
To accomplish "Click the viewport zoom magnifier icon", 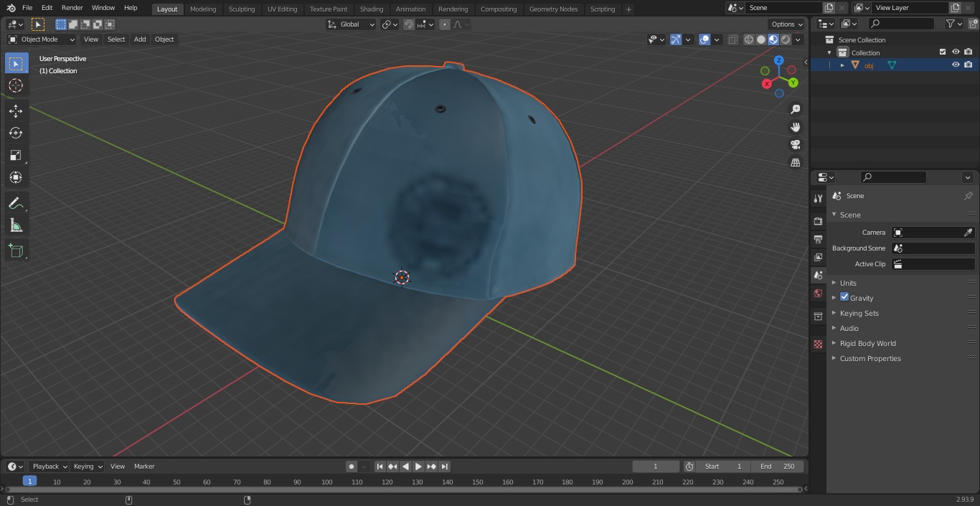I will point(795,109).
